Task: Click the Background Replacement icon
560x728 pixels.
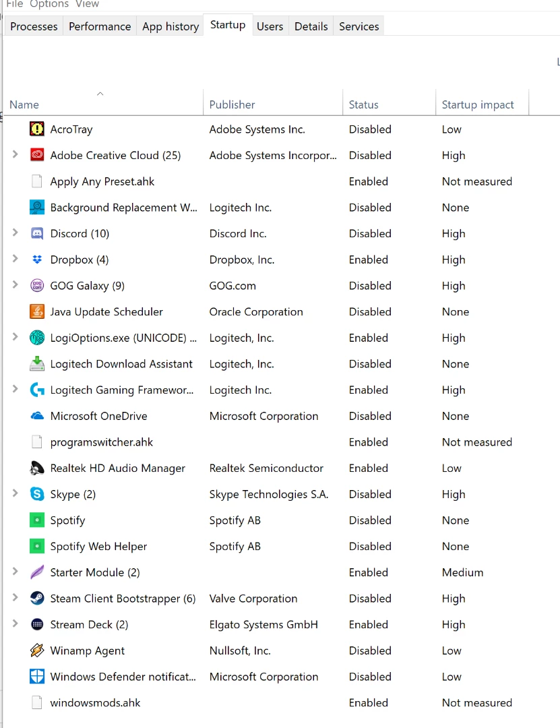Action: coord(37,207)
